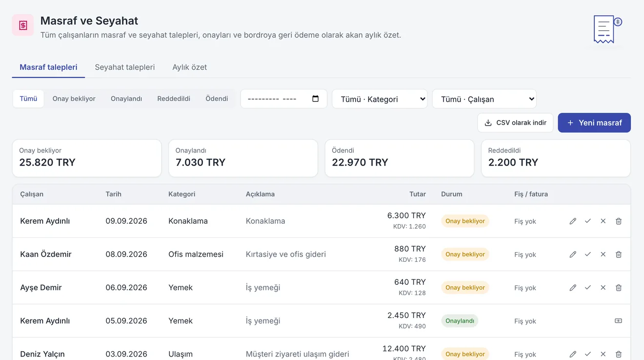Edit Ayşe Demir's Yemek expense

573,288
